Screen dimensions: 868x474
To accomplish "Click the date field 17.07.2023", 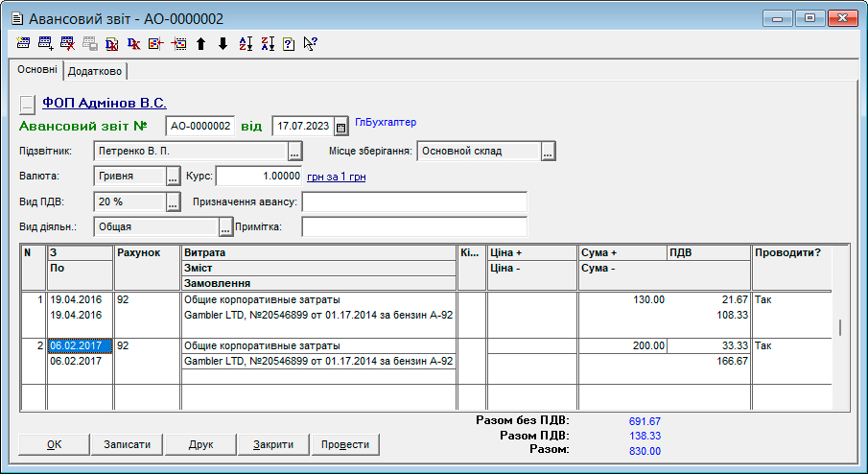I will (303, 127).
